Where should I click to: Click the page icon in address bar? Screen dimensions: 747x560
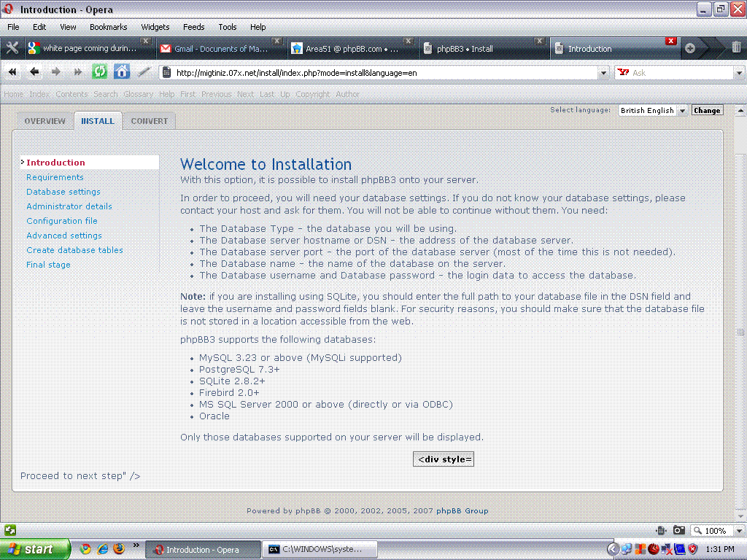(166, 72)
